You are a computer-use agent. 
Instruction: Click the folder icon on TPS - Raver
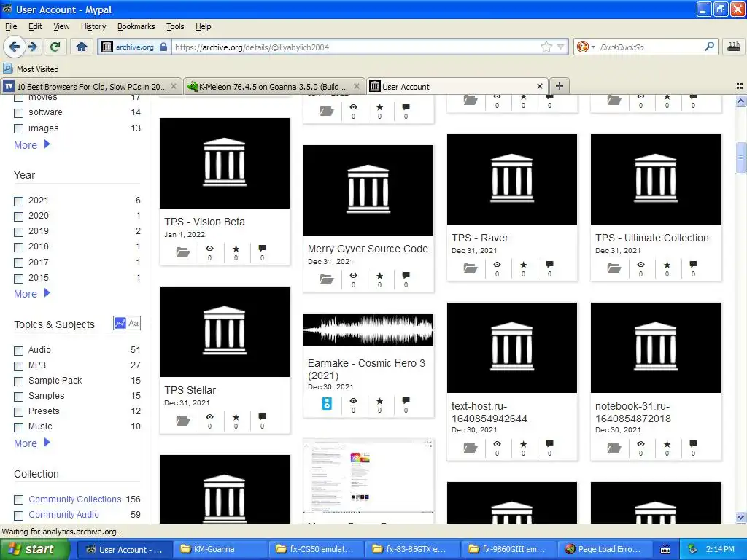471,268
